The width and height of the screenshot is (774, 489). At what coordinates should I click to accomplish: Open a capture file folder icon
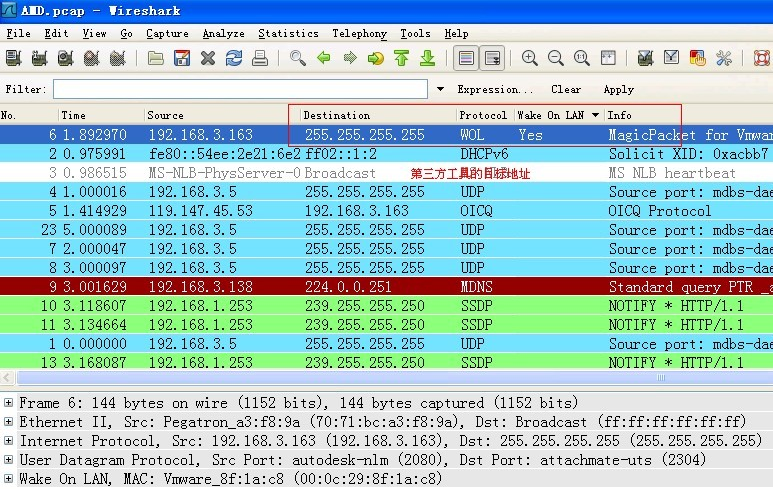tap(155, 58)
